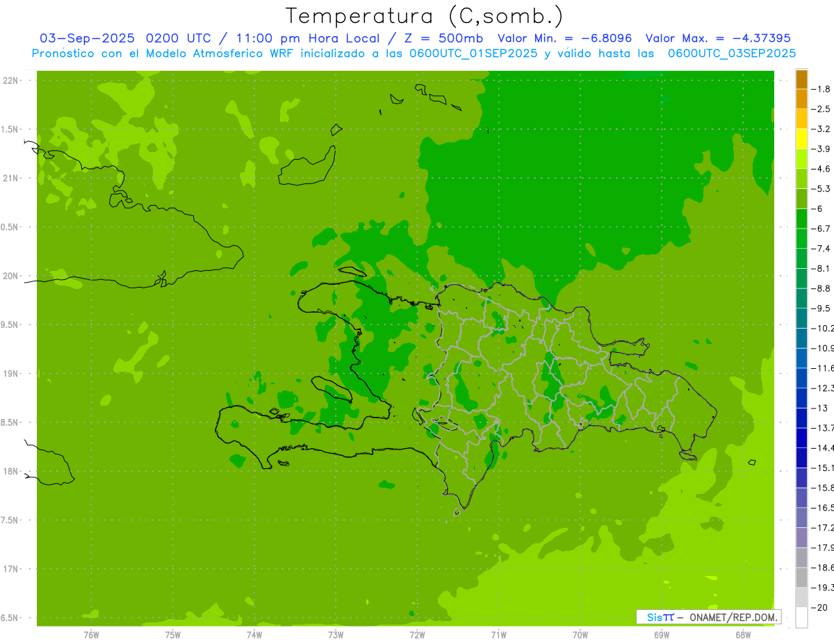Click the "-12.3" colorbar label

(823, 388)
